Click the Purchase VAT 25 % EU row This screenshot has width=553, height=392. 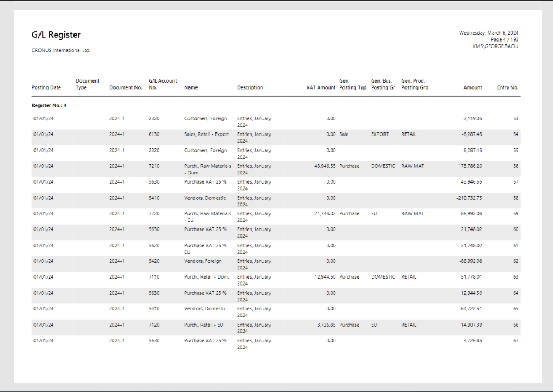205,248
